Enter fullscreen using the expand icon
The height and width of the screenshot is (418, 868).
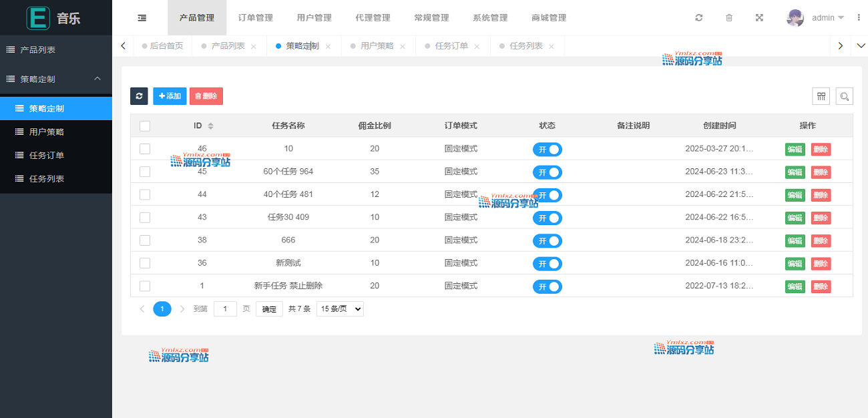click(759, 18)
